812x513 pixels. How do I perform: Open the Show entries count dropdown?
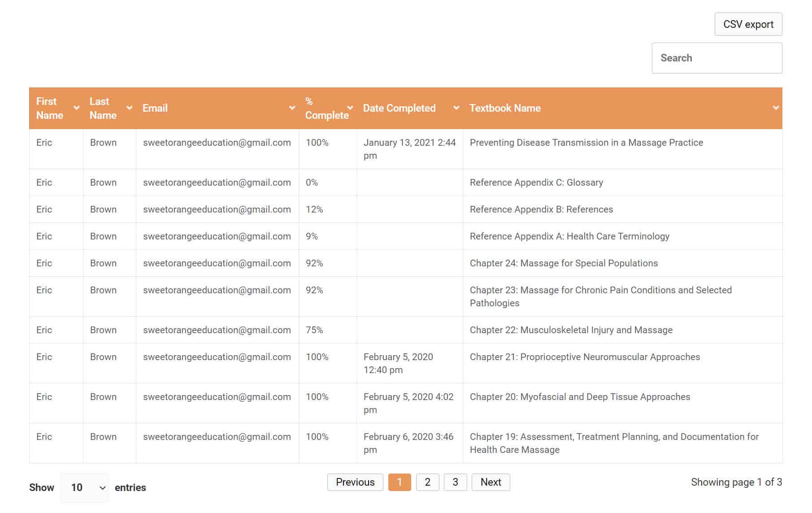point(85,487)
